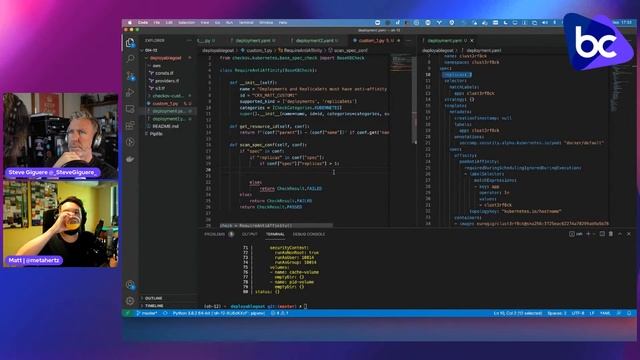
Task: Click the feedback icon in status bar
Action: point(619,313)
